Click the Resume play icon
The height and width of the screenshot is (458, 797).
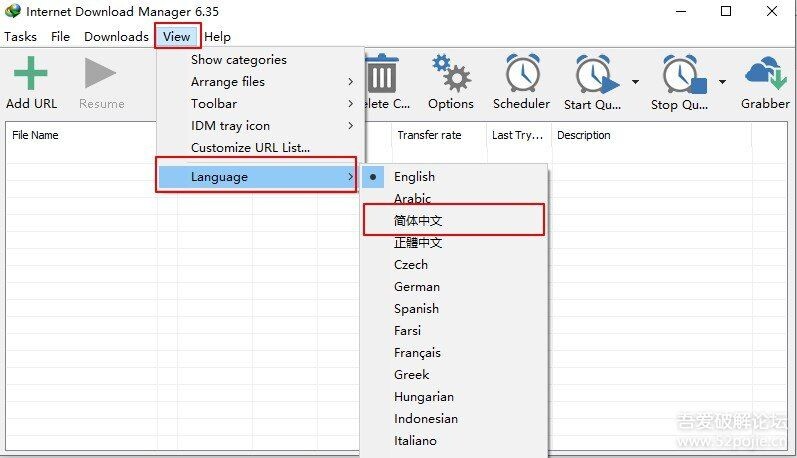[101, 75]
